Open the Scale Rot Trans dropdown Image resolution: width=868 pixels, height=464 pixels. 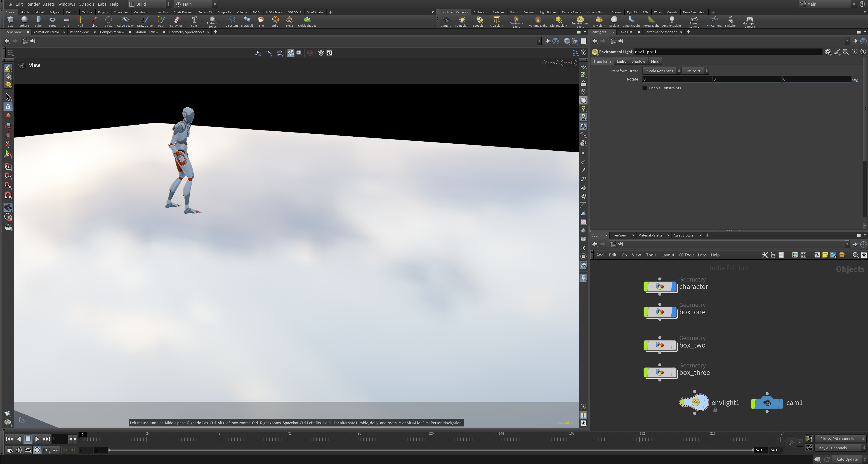pos(662,71)
